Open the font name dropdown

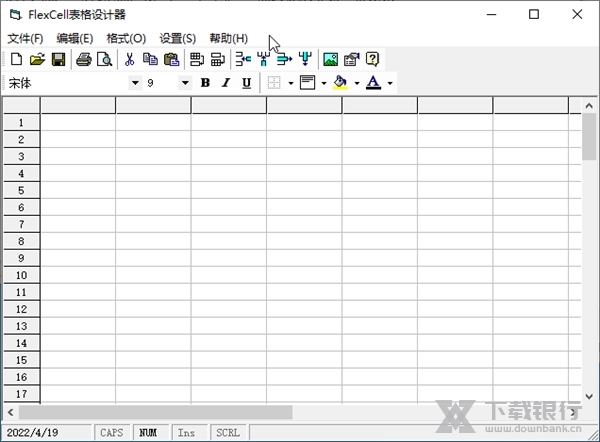tap(135, 83)
